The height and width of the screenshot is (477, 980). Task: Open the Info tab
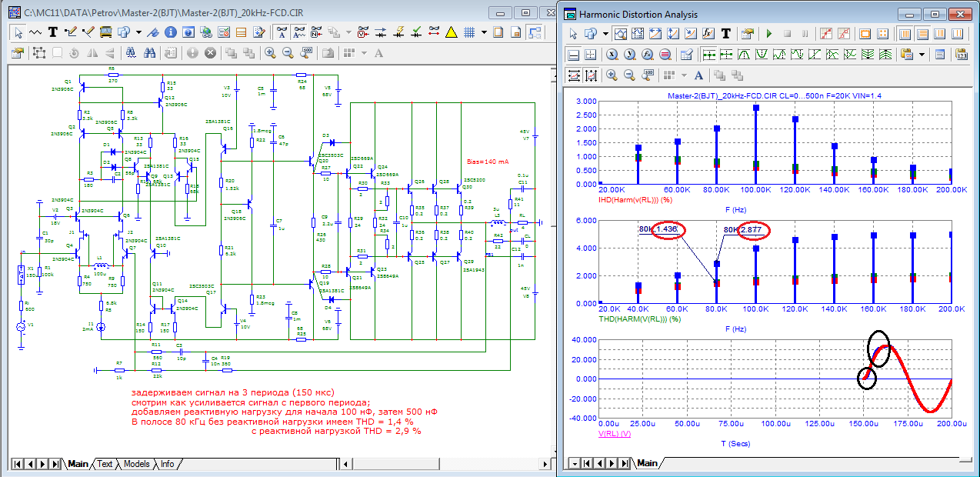click(167, 464)
